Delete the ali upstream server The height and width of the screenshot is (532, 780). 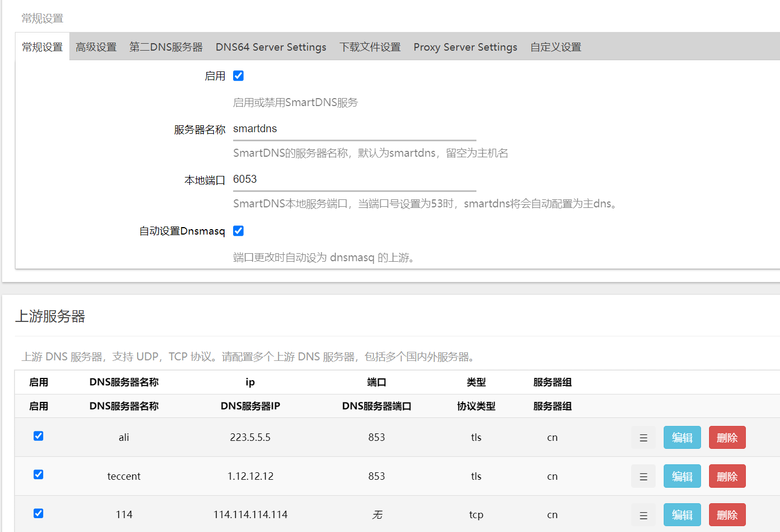(727, 437)
